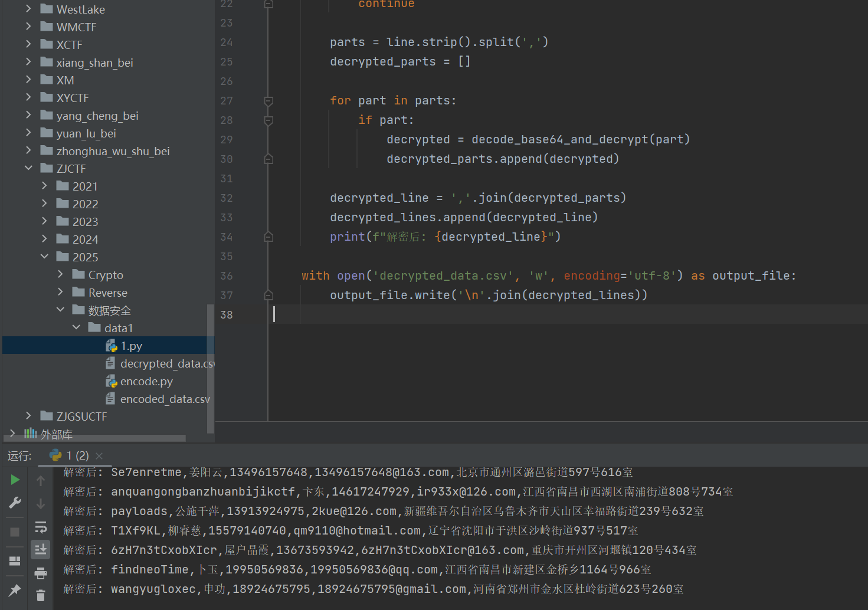This screenshot has width=868, height=610.
Task: Open run configuration wrench settings
Action: coord(15,503)
